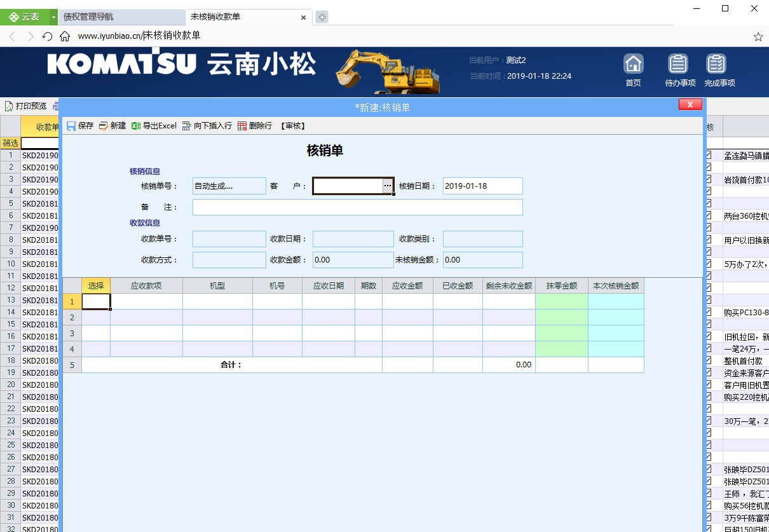Close the 新建:核销单 dialog with the red X
Viewport: 769px width, 532px height.
pyautogui.click(x=690, y=104)
